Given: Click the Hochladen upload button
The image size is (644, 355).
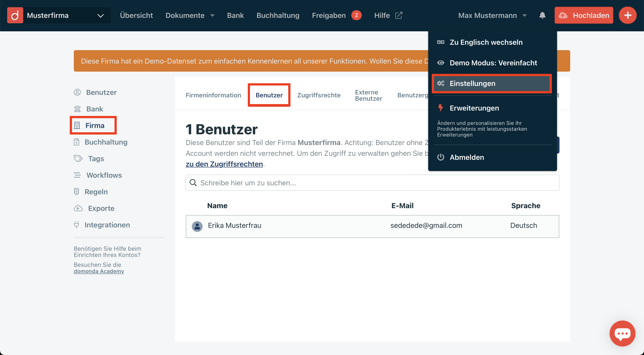Looking at the screenshot, I should 584,15.
